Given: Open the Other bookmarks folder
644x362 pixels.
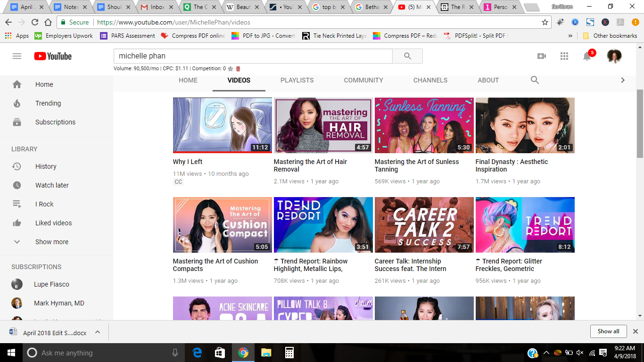Looking at the screenshot, I should click(610, 36).
